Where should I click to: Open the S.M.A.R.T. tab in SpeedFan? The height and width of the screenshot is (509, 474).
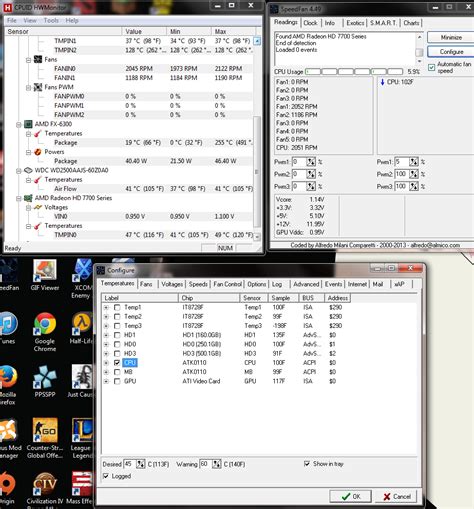pyautogui.click(x=383, y=23)
